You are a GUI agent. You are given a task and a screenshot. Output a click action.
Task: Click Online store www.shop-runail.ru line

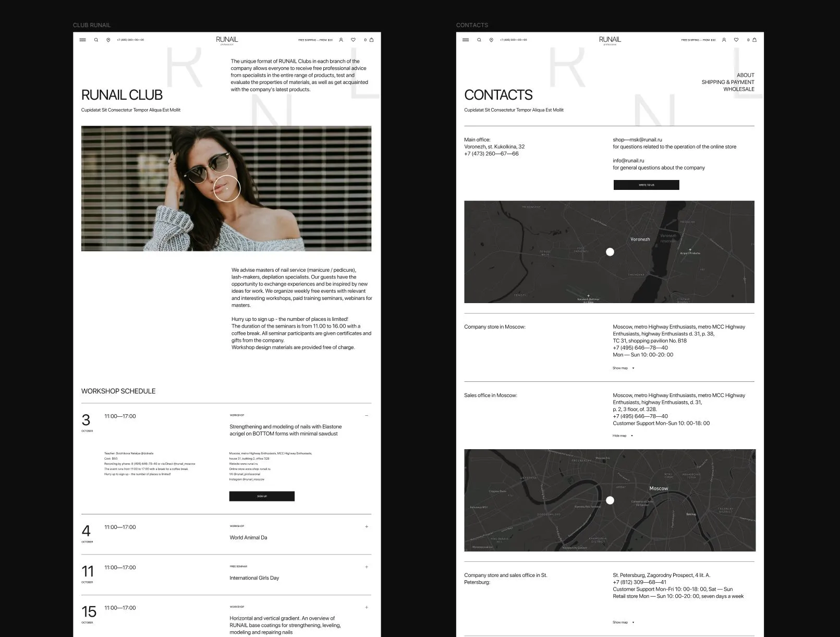(250, 469)
